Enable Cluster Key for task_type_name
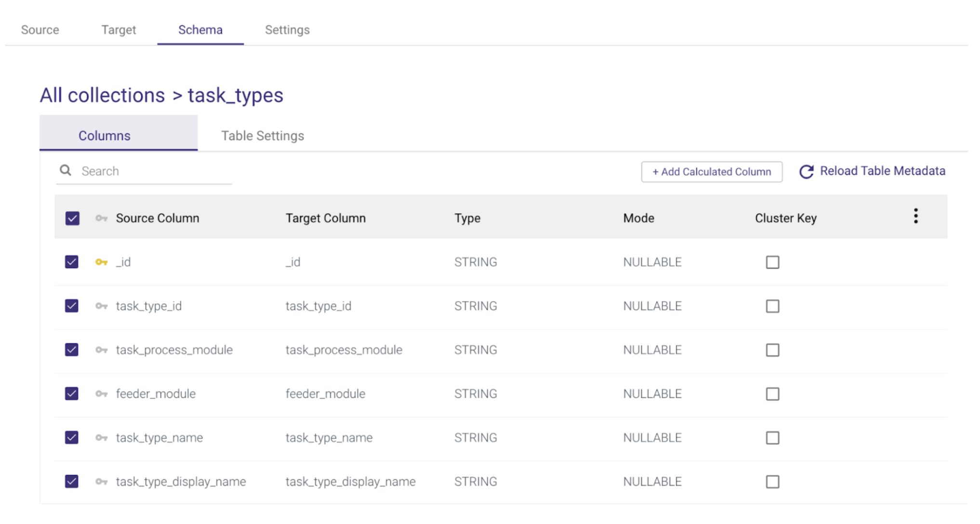The width and height of the screenshot is (980, 524). click(x=772, y=438)
